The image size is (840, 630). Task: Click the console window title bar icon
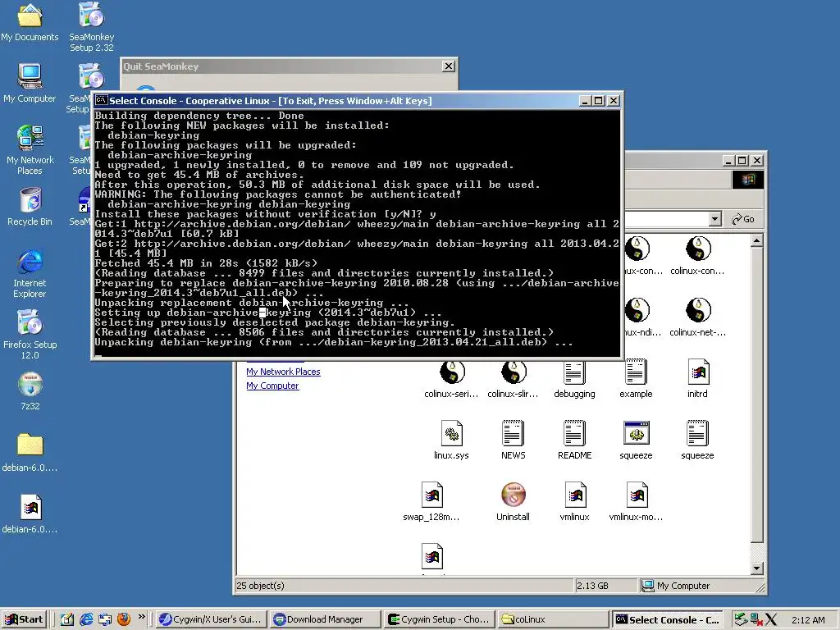coord(101,101)
